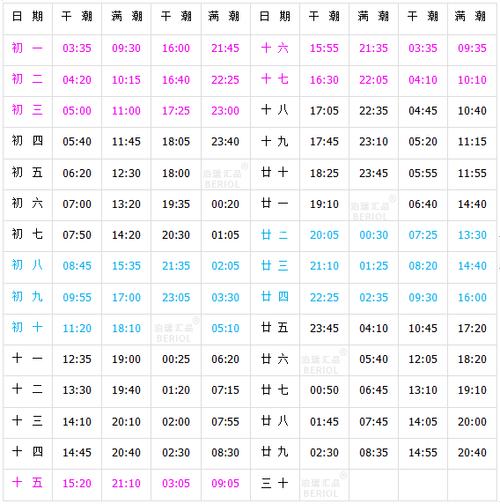Screen dimensions: 500x504
Task: Select the 廿二 date cell in blue
Action: (275, 235)
